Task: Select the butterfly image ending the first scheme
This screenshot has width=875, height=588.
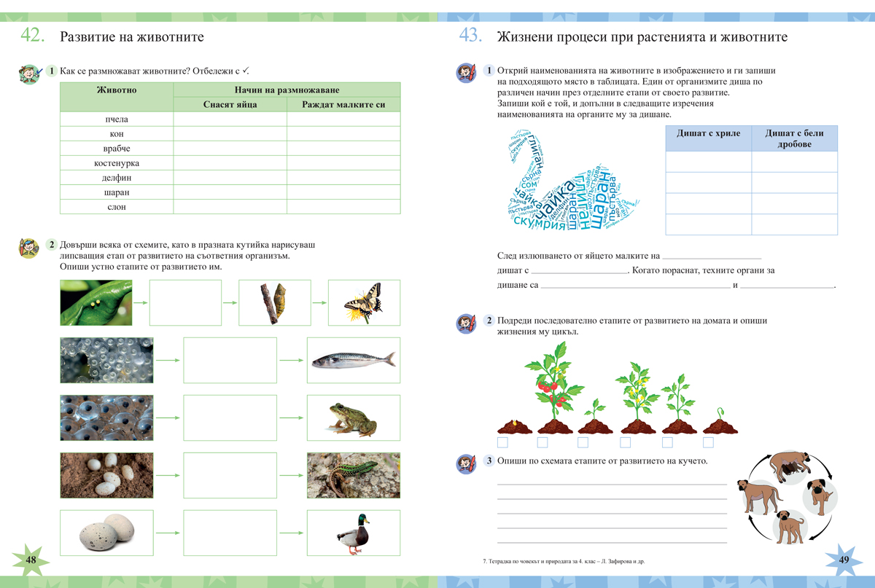Action: 363,305
